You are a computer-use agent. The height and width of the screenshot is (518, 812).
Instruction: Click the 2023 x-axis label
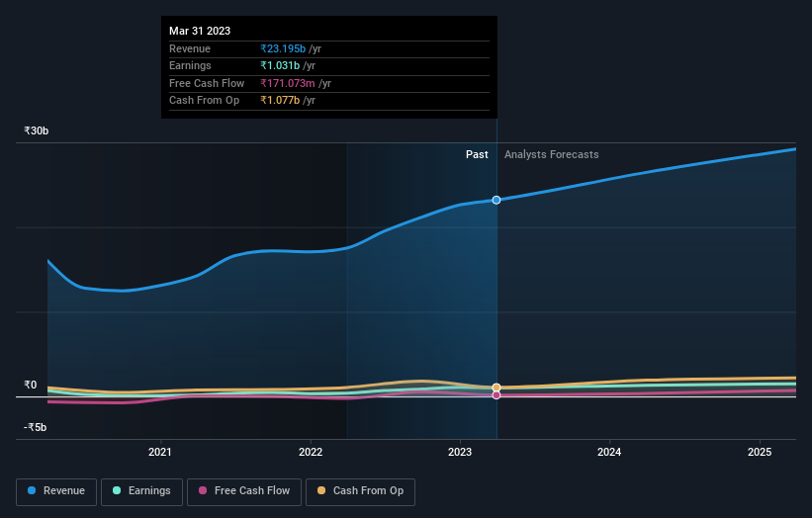tap(460, 452)
